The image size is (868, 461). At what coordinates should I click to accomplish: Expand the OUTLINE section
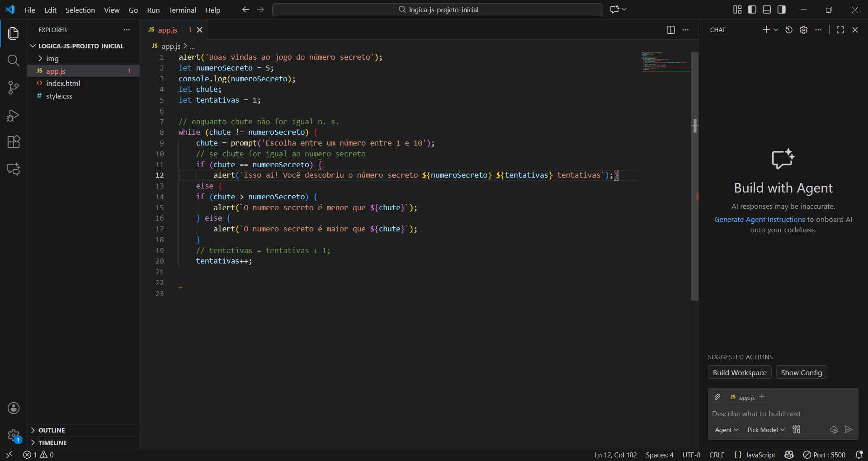click(52, 430)
